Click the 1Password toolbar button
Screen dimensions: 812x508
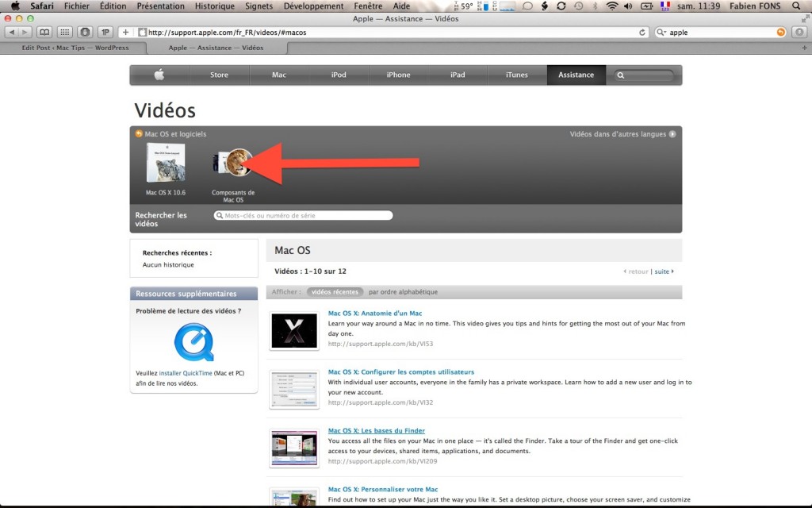coord(105,32)
